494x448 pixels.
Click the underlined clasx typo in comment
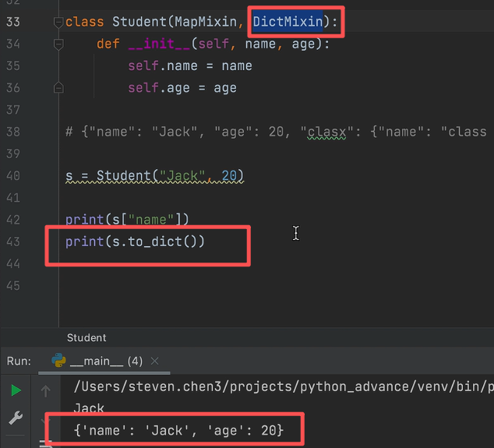(x=325, y=132)
